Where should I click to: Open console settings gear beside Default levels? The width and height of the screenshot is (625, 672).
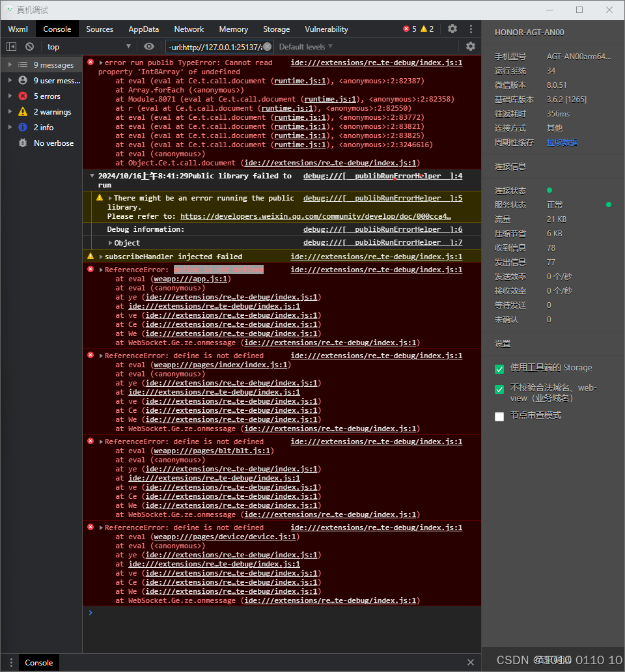tap(470, 46)
